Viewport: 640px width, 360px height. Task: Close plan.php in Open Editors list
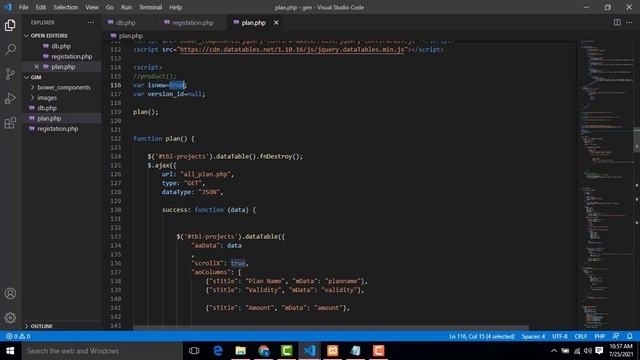(36, 67)
